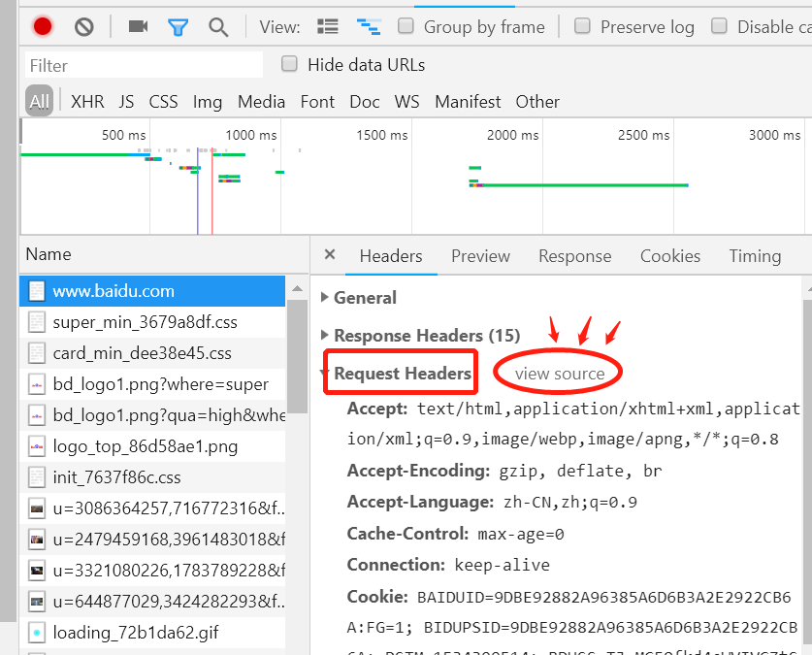This screenshot has height=655, width=812.
Task: Click the show overview waterfall icon
Action: click(x=368, y=27)
